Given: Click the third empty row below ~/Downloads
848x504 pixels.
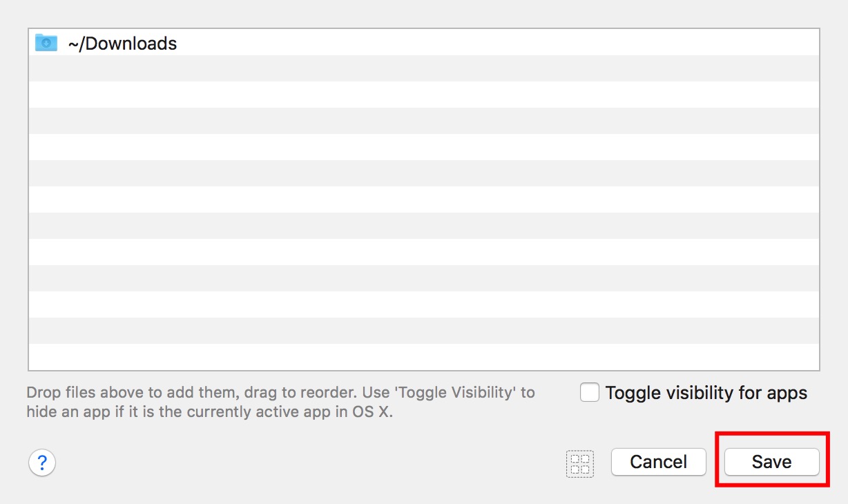Looking at the screenshot, I should click(424, 121).
